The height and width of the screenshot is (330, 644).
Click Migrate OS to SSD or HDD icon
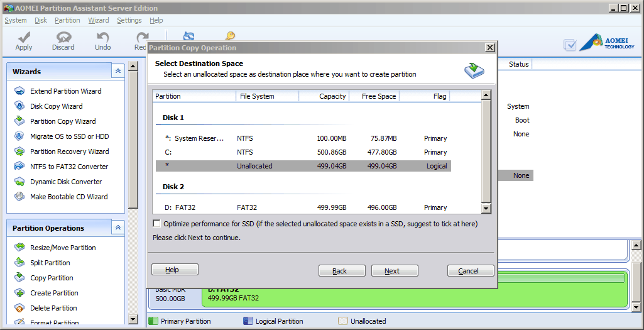pyautogui.click(x=19, y=136)
